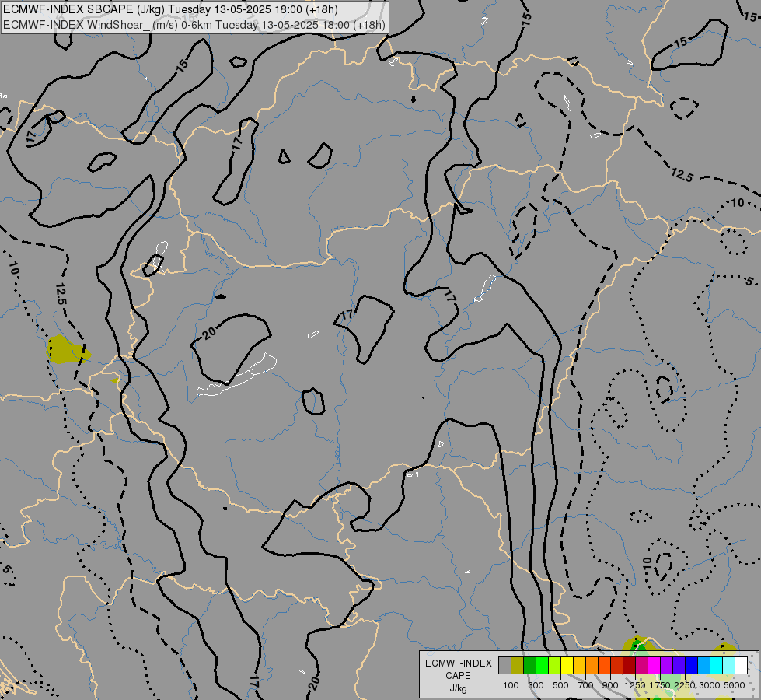The height and width of the screenshot is (700, 761).
Task: Click the 900 value on legend scale
Action: pos(610,685)
